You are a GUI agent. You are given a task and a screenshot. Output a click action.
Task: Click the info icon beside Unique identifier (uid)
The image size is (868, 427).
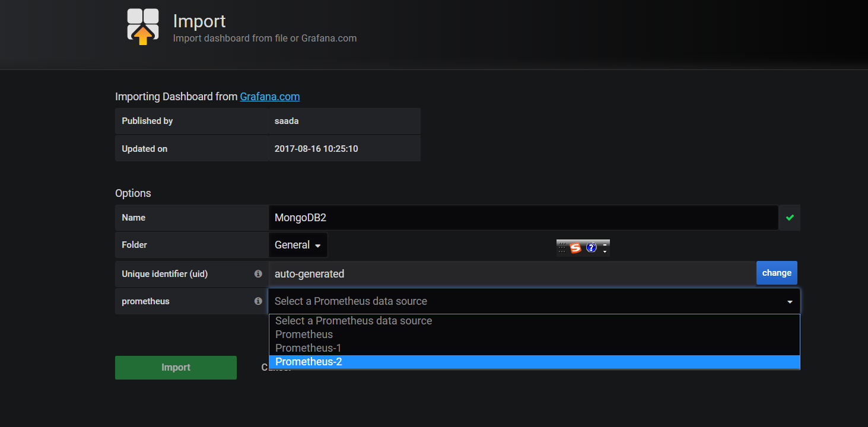tap(258, 274)
